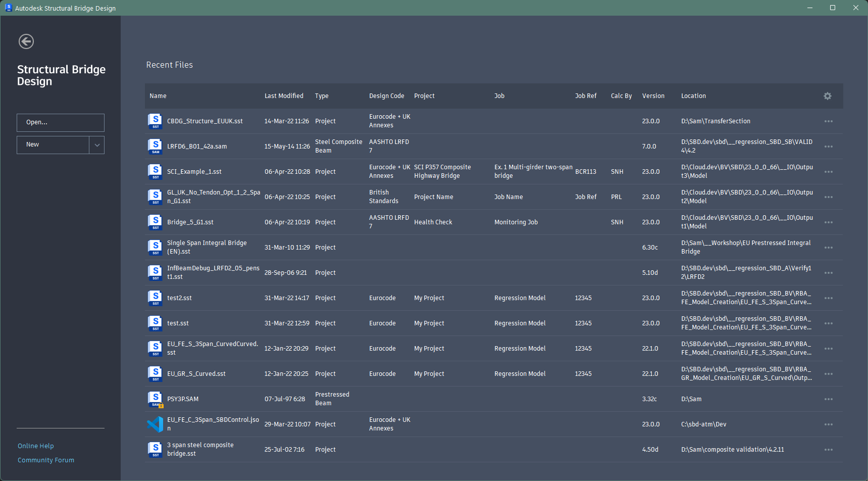Open more options for test.sst row
868x481 pixels.
[x=829, y=323]
